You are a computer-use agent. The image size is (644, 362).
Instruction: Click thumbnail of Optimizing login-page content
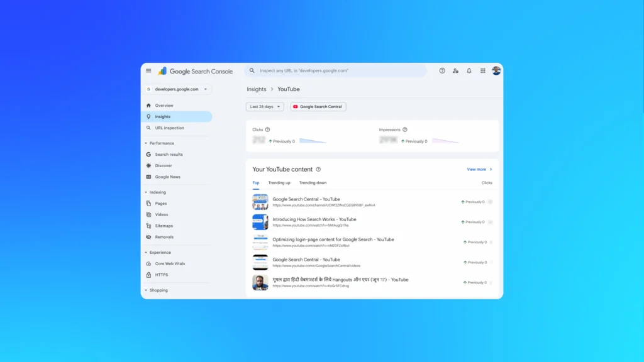[x=260, y=242]
